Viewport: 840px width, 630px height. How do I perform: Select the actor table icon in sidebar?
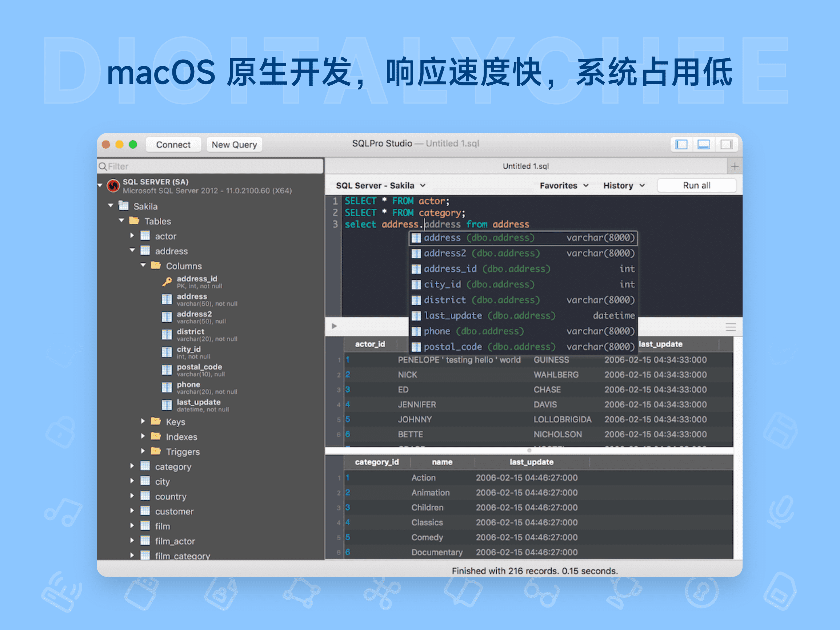click(x=145, y=236)
